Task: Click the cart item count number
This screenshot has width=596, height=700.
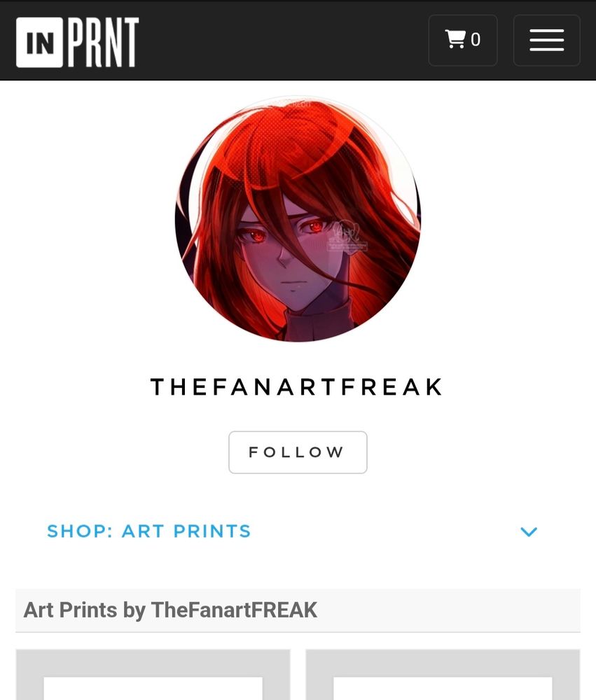Action: pyautogui.click(x=476, y=40)
